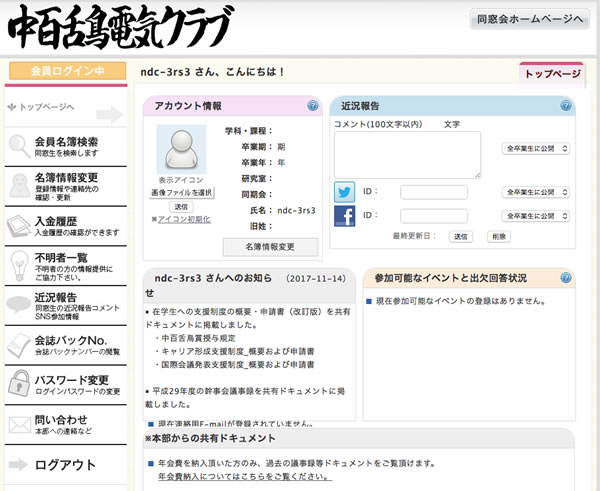This screenshot has width=600, height=491.
Task: Expand Facebook ID visibility dropdown
Action: coord(536,216)
